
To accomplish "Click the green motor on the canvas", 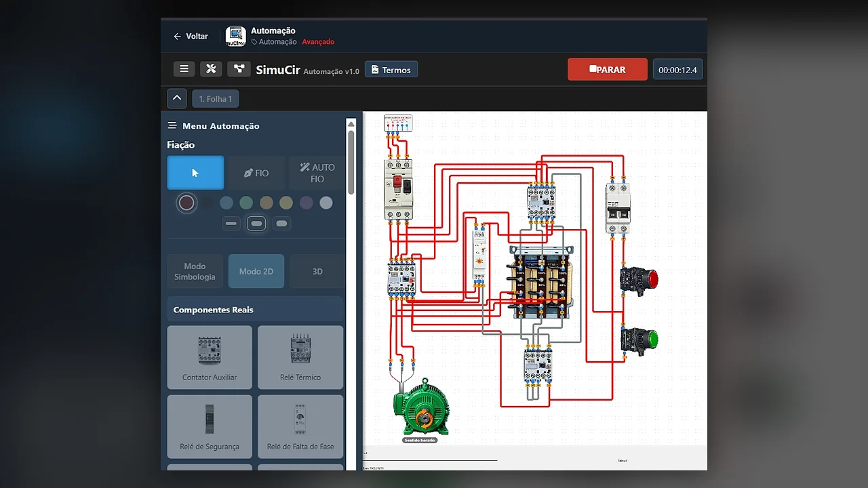I will [x=420, y=407].
